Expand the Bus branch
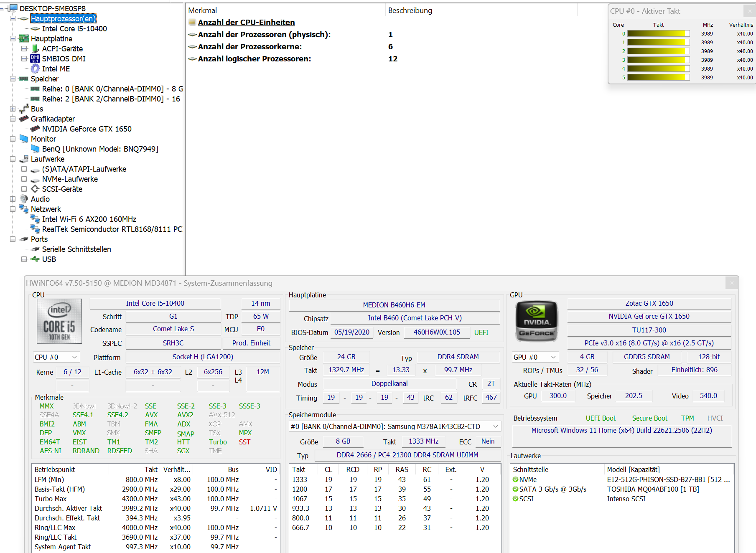The width and height of the screenshot is (756, 553). point(13,109)
